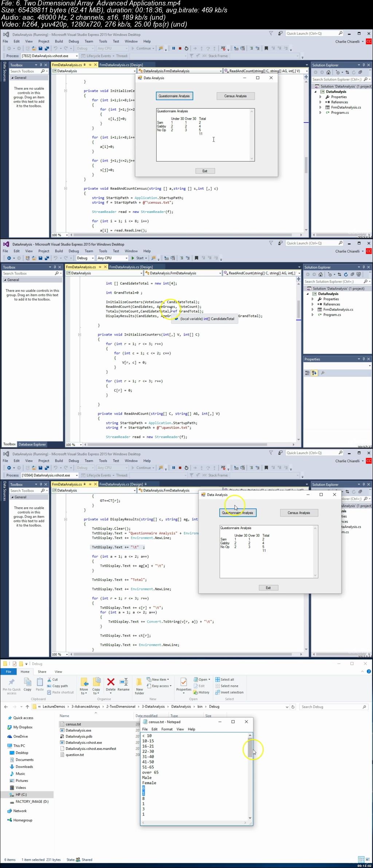Click History in Explorer's Open group
Viewport: 373px width, 868px height.
(201, 692)
